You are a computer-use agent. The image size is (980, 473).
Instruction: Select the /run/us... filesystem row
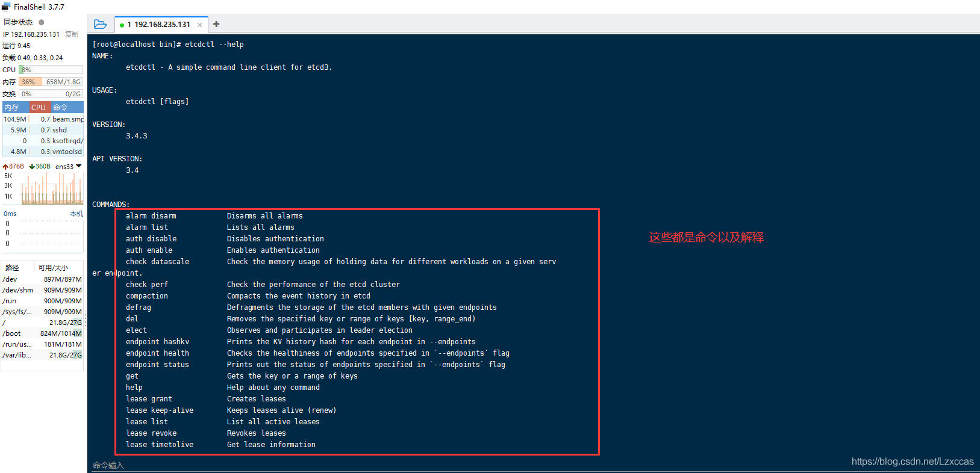pyautogui.click(x=42, y=344)
